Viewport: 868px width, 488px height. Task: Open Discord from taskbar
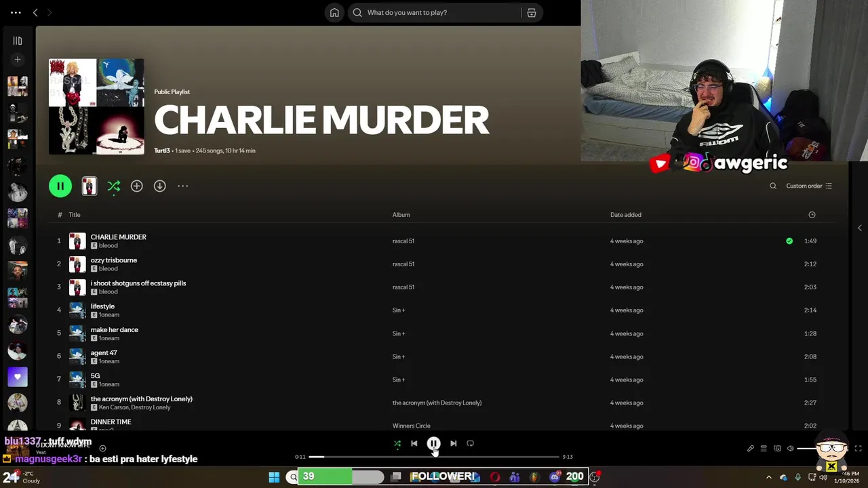point(555,477)
